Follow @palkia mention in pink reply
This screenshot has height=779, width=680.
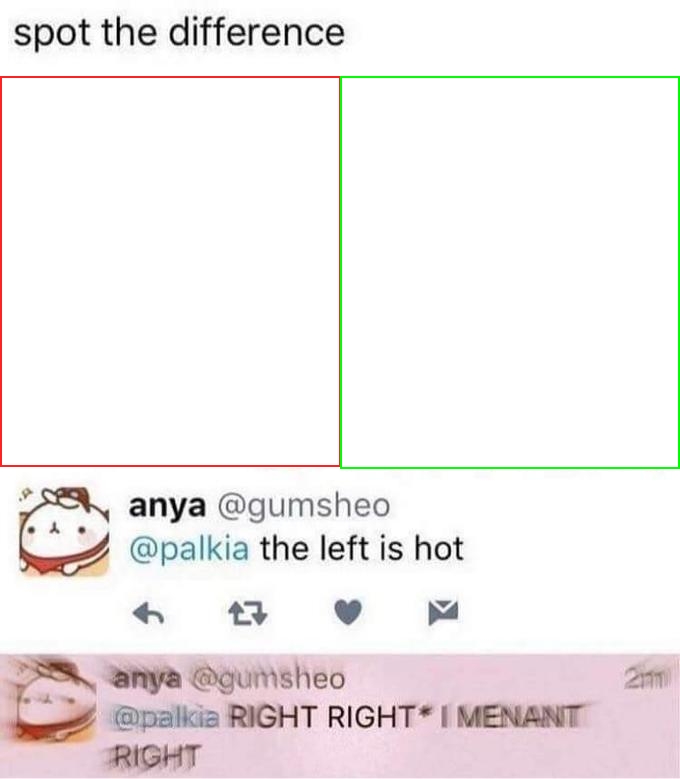tap(166, 718)
